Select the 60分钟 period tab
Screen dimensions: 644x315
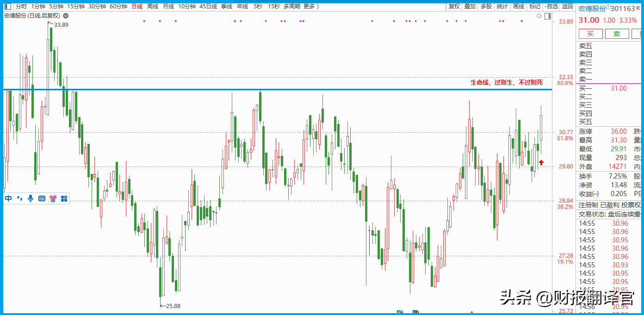pyautogui.click(x=118, y=6)
